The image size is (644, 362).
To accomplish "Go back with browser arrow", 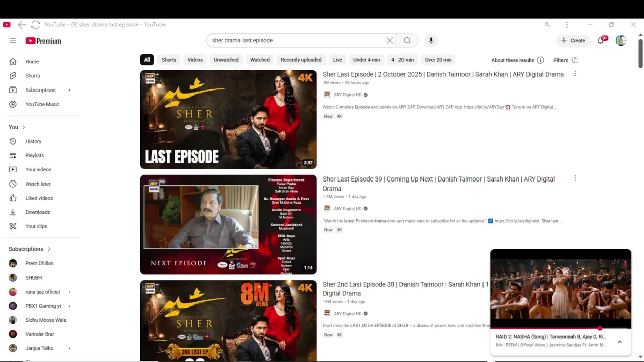I will 22,24.
